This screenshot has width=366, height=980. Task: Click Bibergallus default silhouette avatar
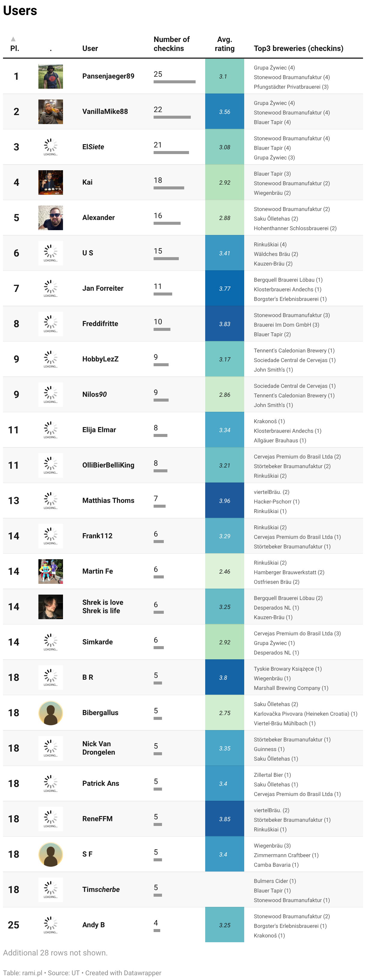click(51, 713)
